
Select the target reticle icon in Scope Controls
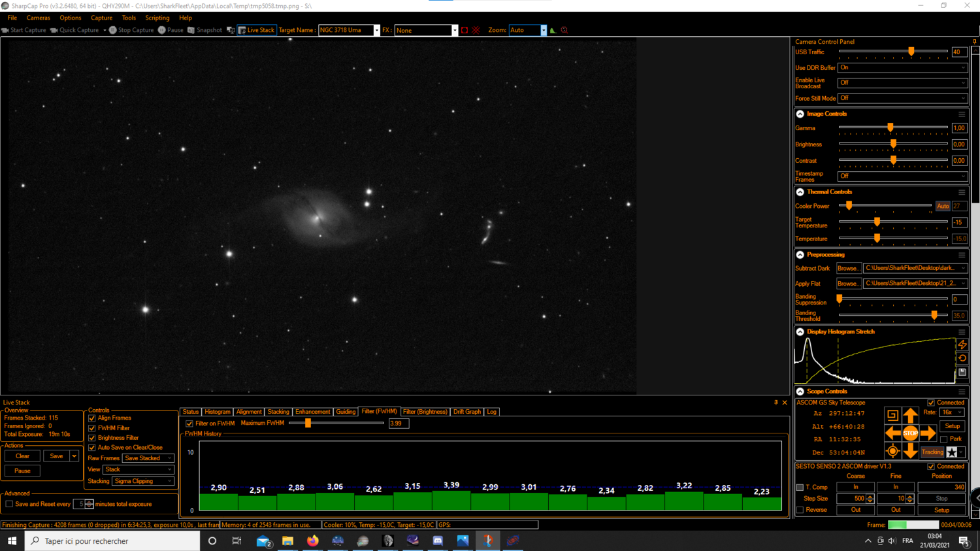892,451
